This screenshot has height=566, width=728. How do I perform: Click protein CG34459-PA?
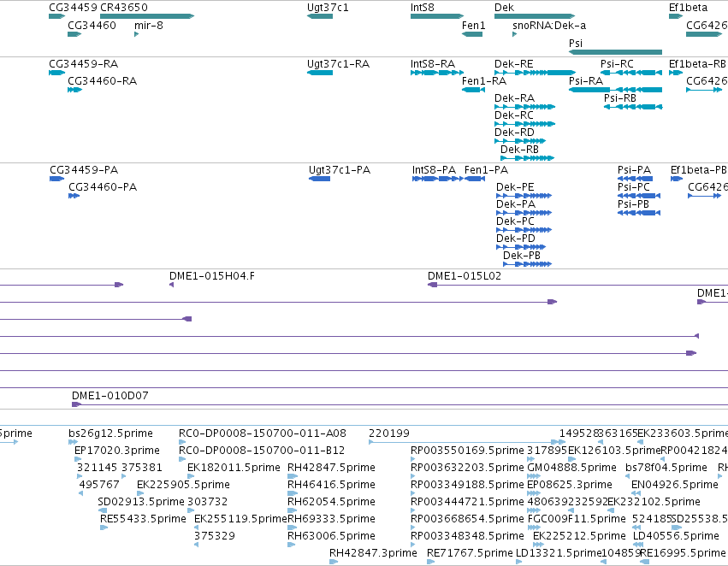coord(56,179)
